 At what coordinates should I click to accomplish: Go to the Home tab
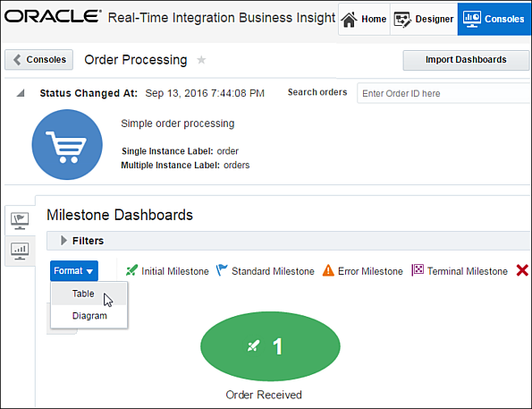pos(364,19)
